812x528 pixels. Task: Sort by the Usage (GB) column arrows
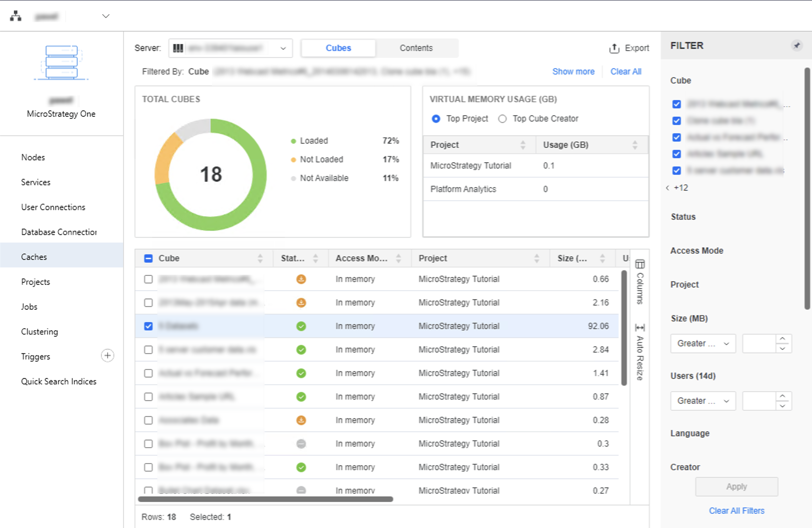click(x=635, y=145)
